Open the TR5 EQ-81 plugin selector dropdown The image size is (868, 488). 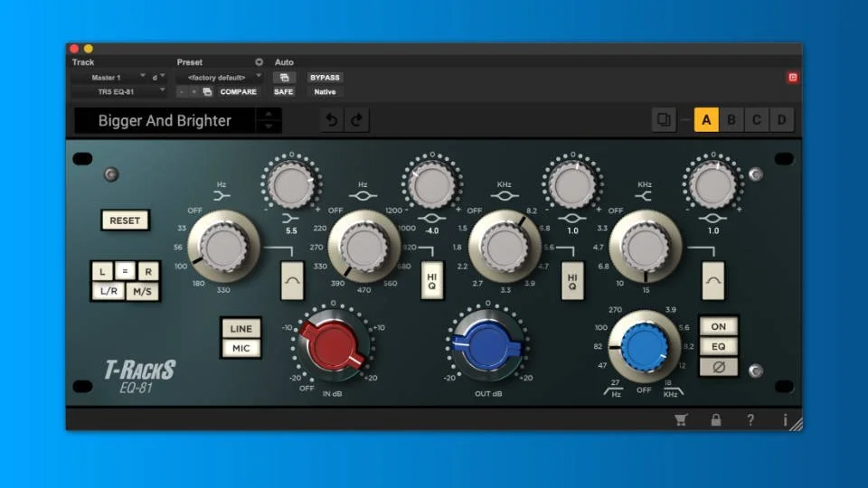click(x=119, y=92)
